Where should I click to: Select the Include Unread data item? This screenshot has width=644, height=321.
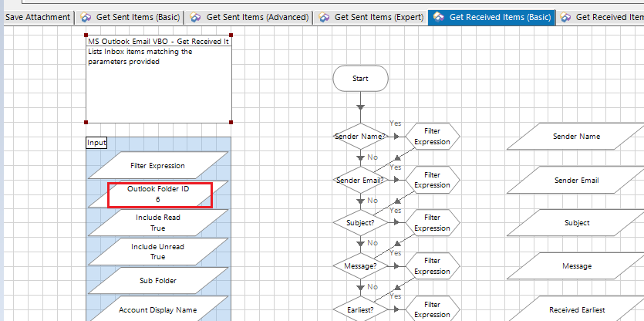tap(158, 252)
